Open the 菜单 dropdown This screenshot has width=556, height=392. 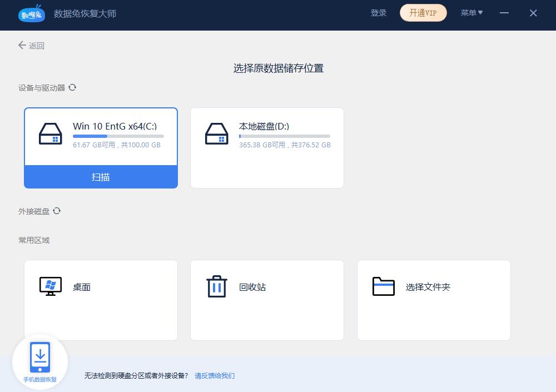click(471, 13)
